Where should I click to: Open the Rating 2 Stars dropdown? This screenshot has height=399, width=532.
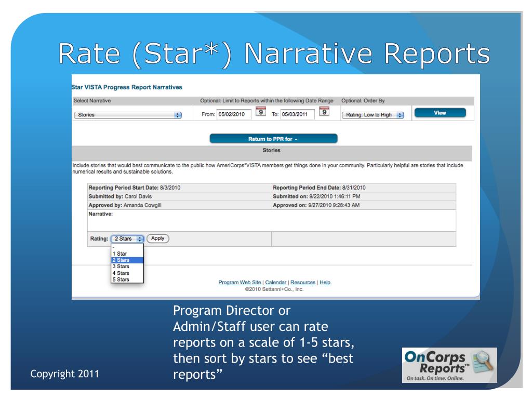point(127,239)
